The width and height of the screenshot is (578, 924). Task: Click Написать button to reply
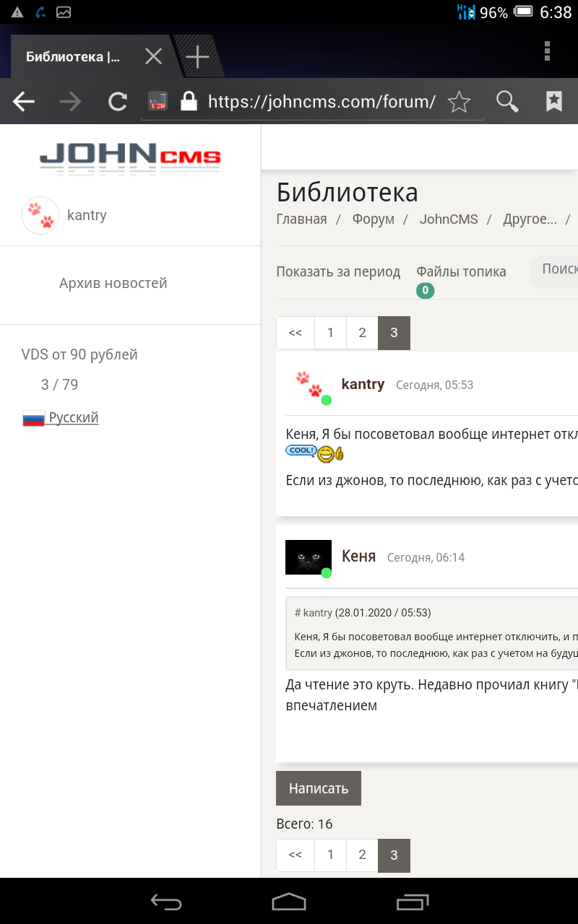click(318, 788)
